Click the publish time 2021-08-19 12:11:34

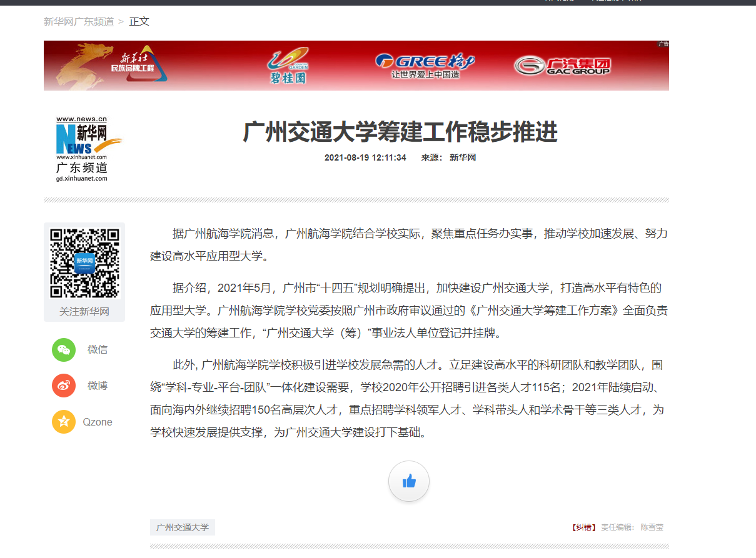pos(365,157)
